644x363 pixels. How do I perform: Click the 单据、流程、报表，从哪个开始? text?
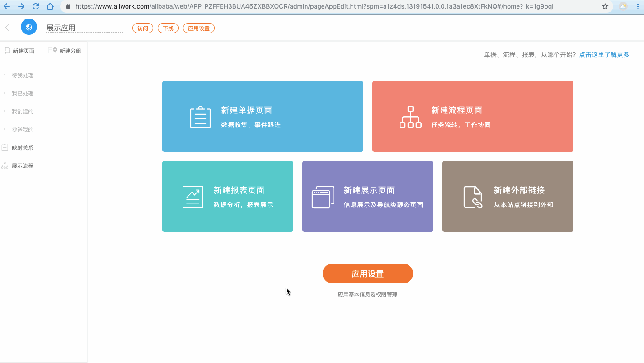click(530, 55)
